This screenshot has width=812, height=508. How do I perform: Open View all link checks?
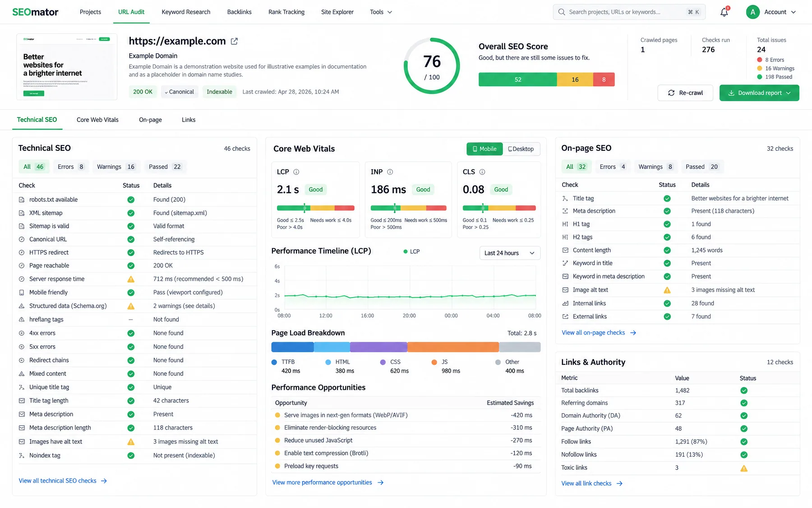pos(592,484)
